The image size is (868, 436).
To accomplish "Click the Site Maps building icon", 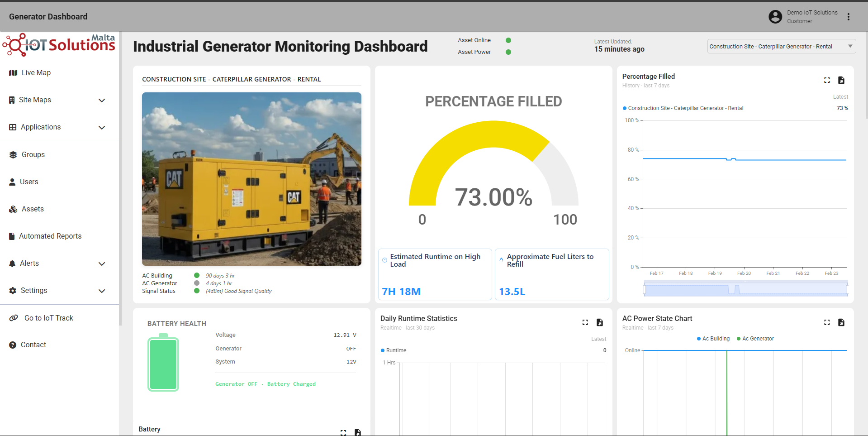I will (12, 100).
